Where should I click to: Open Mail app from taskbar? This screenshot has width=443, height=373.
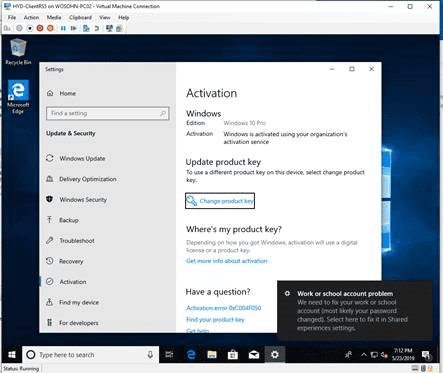click(x=254, y=355)
